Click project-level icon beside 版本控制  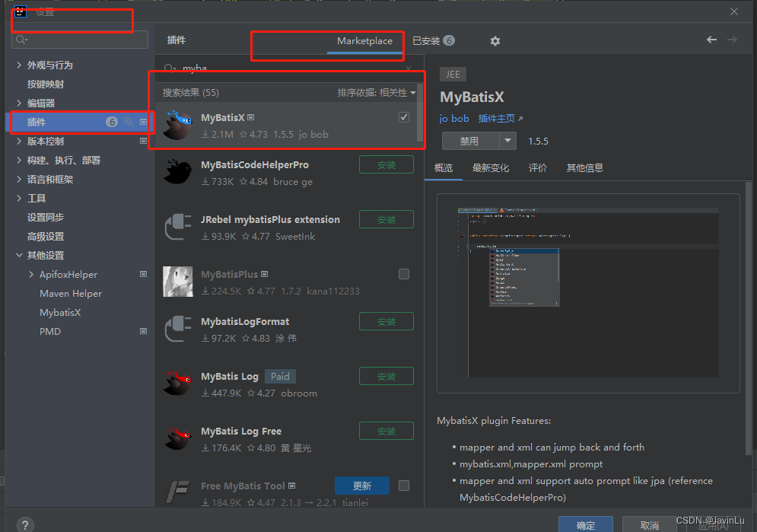click(x=143, y=141)
